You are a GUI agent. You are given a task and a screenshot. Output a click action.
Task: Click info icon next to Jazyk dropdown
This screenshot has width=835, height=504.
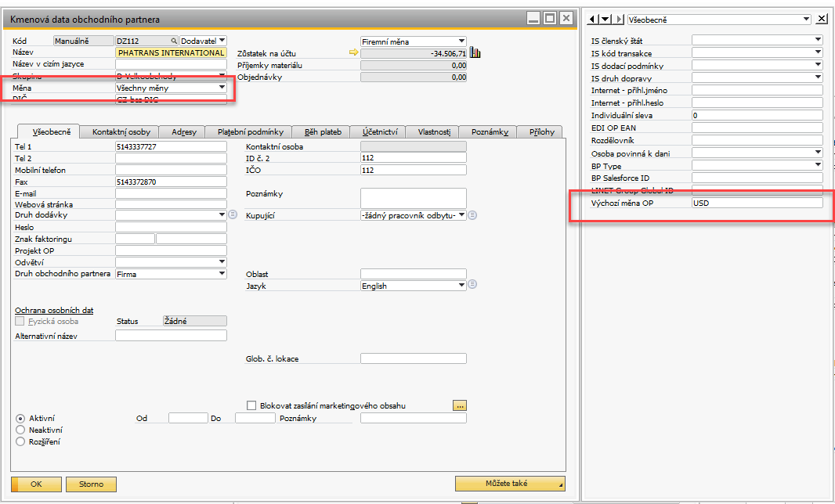[x=472, y=284]
